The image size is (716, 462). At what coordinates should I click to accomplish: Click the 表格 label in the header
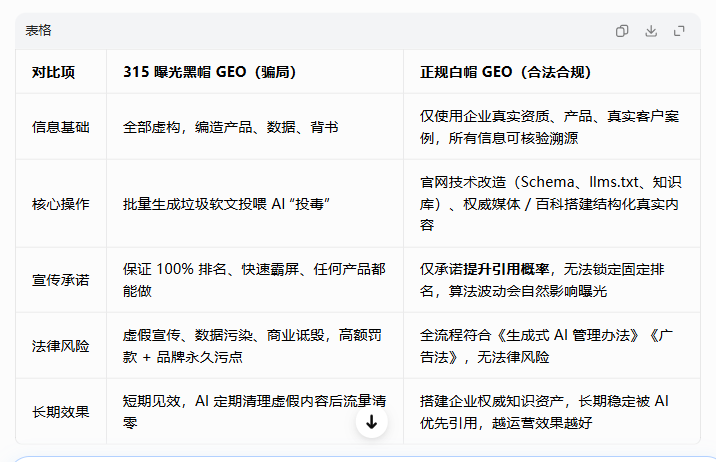click(x=38, y=31)
